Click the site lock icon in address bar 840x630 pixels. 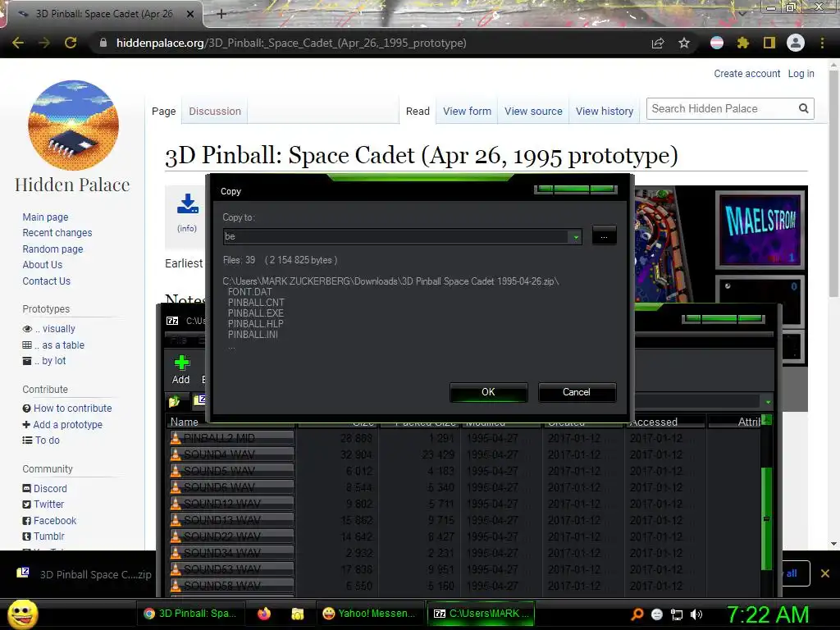pos(103,43)
